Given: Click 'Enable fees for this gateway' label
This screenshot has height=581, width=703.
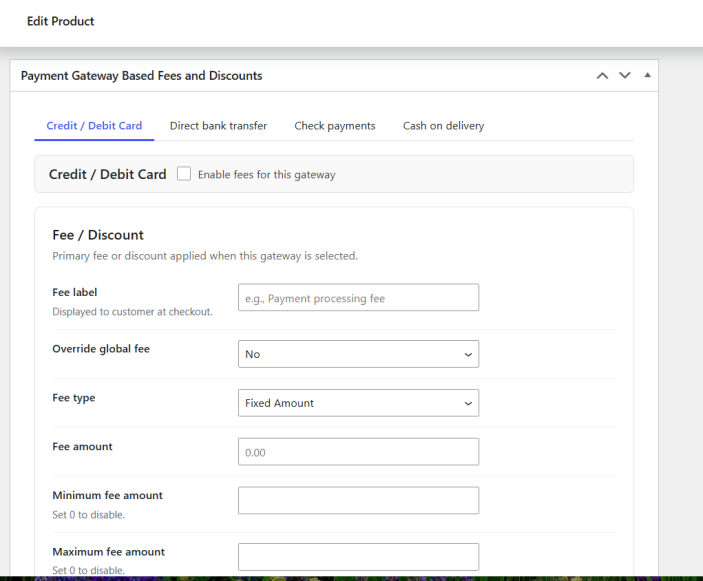Looking at the screenshot, I should [267, 175].
